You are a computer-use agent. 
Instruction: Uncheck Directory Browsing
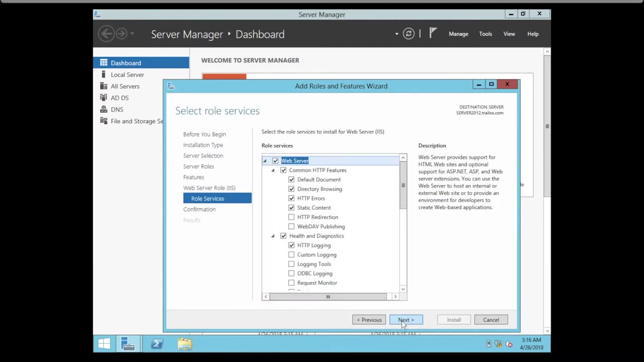click(291, 189)
